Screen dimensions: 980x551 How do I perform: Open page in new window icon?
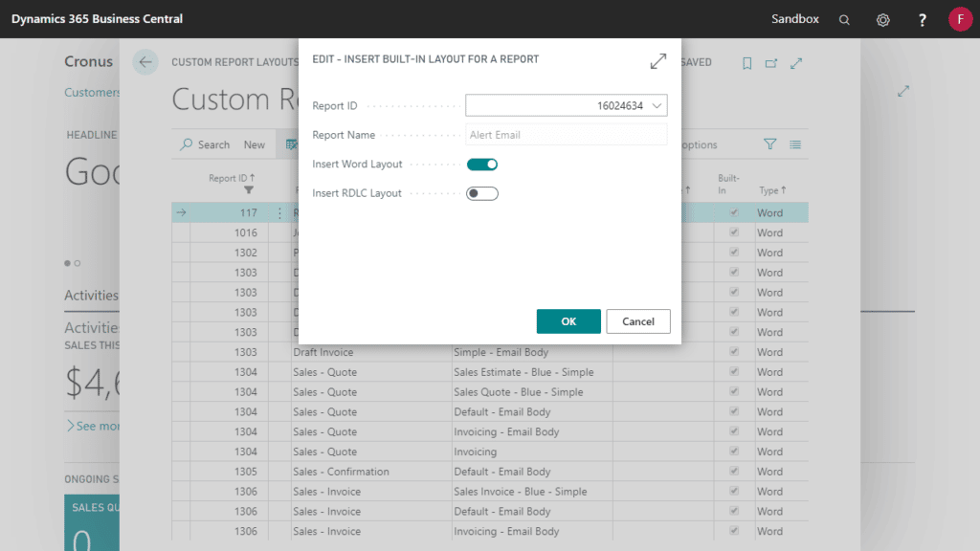click(x=772, y=62)
